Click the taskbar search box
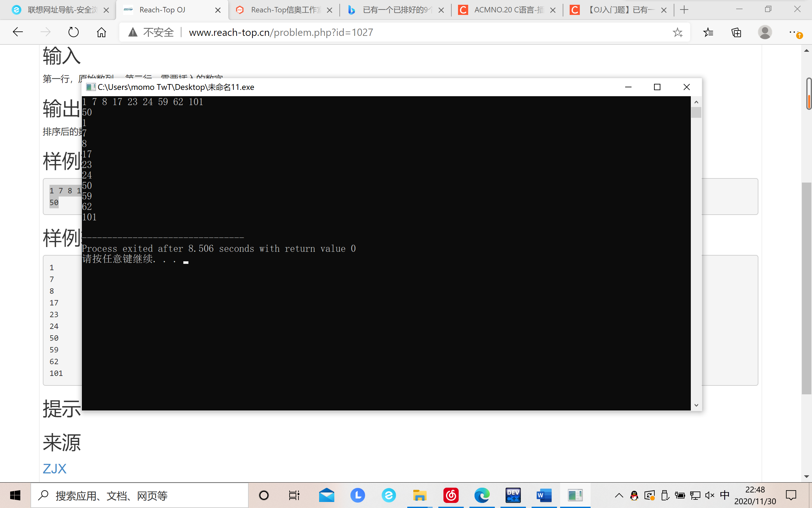 (140, 495)
